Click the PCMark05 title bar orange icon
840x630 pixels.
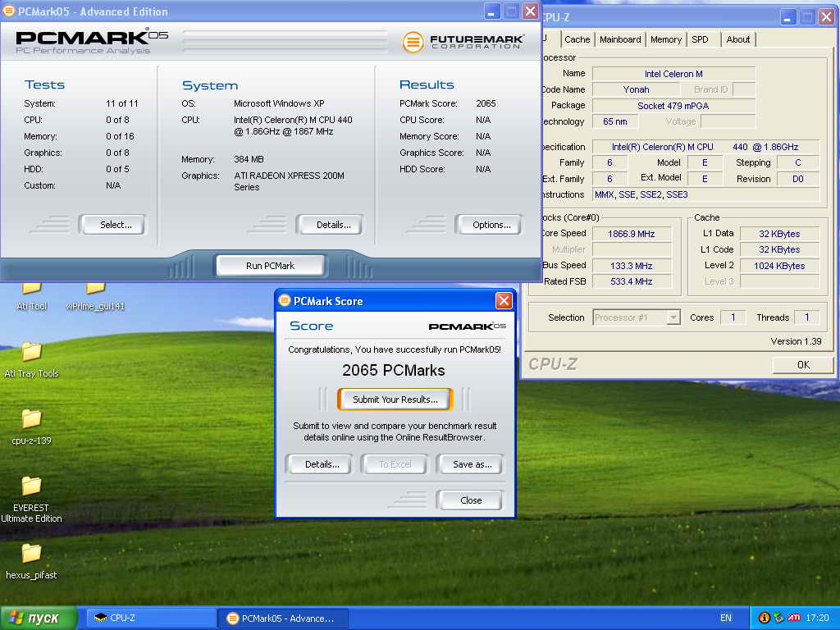click(x=8, y=11)
